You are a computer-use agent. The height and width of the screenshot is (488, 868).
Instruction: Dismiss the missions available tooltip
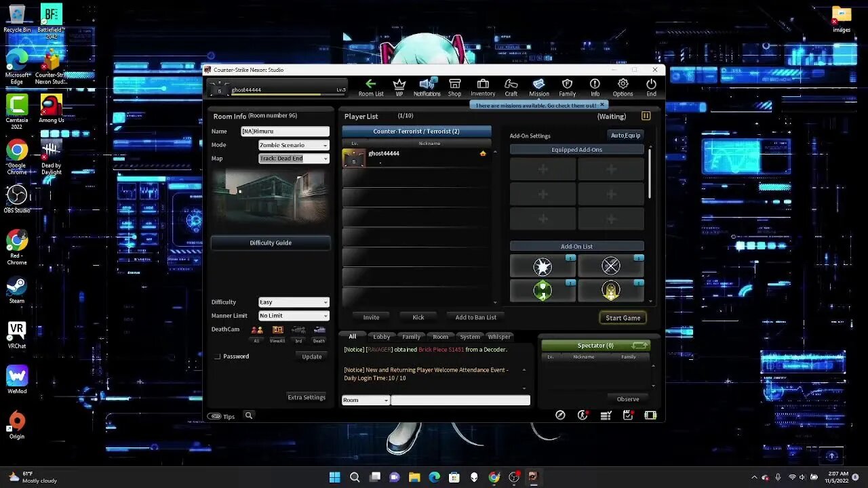pos(601,105)
